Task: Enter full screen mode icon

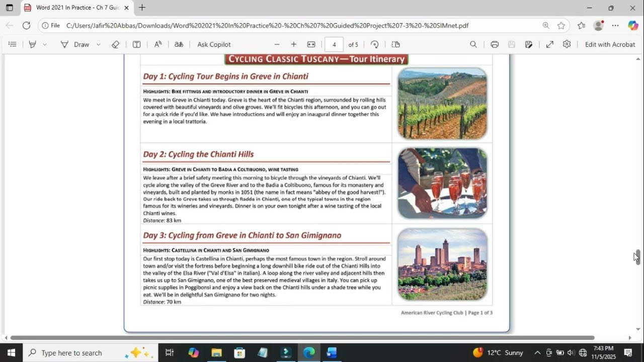Action: (x=550, y=44)
